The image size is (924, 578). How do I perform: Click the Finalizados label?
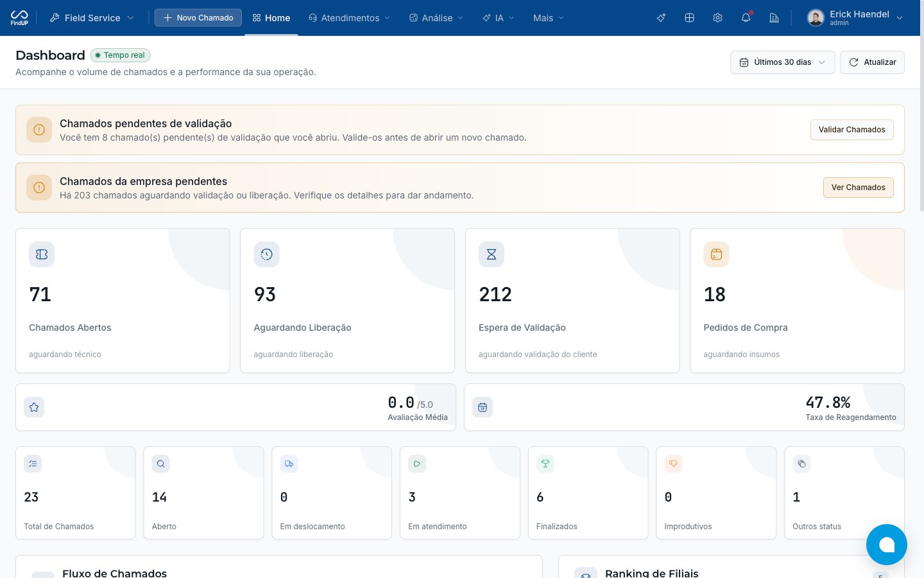(556, 527)
